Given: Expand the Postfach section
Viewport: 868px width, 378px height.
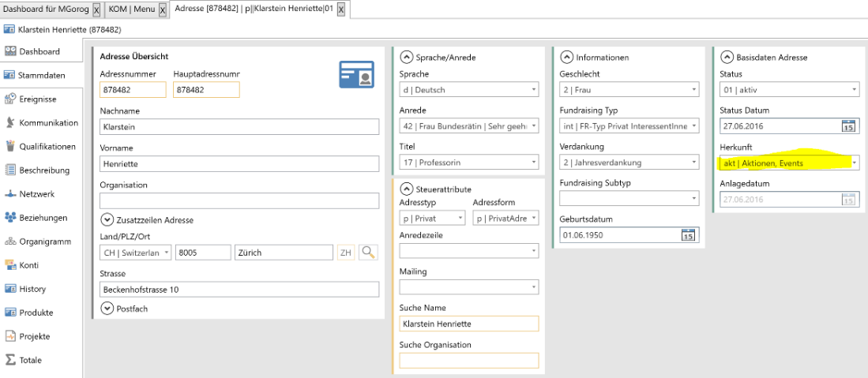Looking at the screenshot, I should point(107,309).
